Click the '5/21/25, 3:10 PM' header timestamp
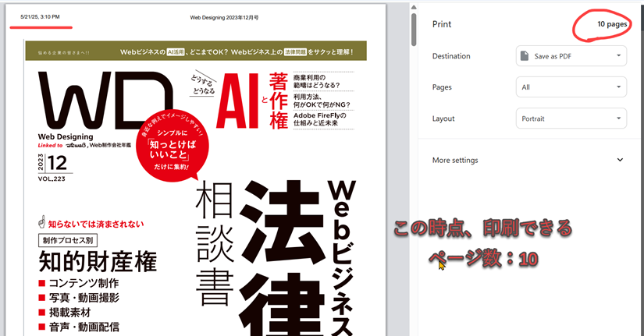The height and width of the screenshot is (336, 644). pos(40,17)
